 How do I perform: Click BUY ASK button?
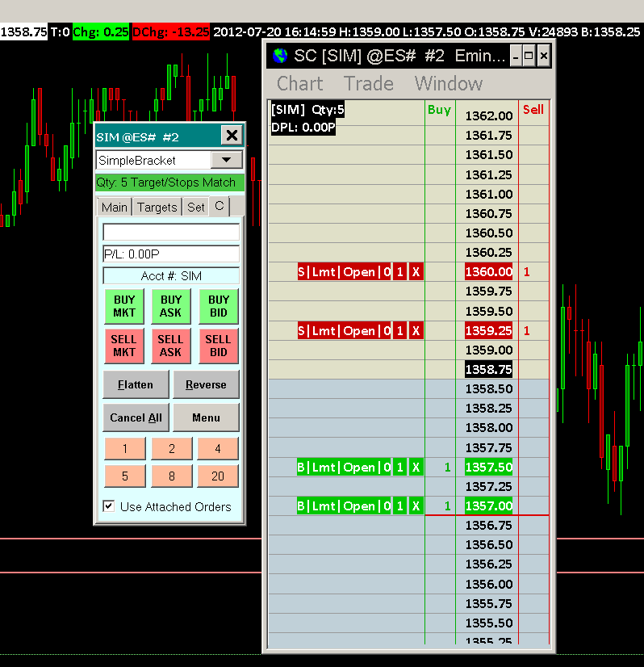click(171, 306)
